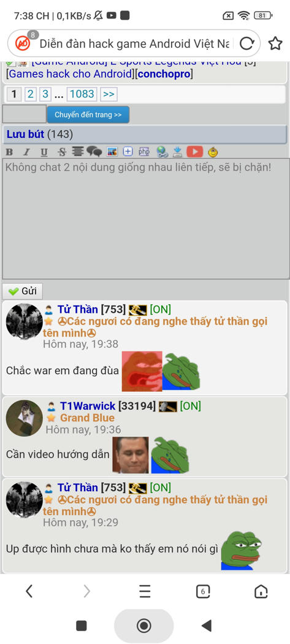This screenshot has height=644, width=290.
Task: Insert image using picture icon
Action: (112, 152)
